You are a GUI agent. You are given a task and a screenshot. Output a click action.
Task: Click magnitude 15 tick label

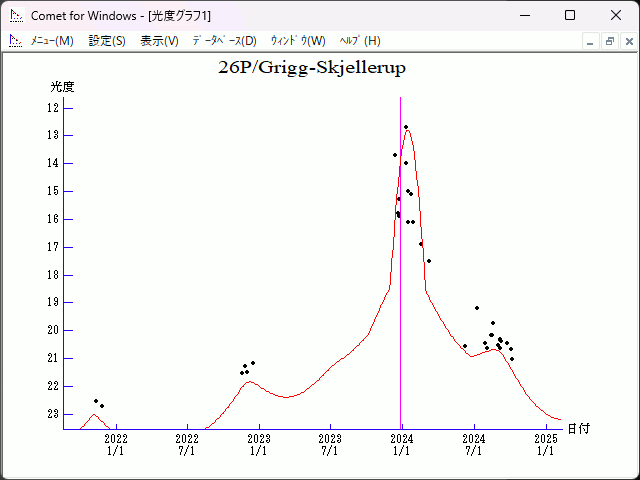tap(53, 191)
